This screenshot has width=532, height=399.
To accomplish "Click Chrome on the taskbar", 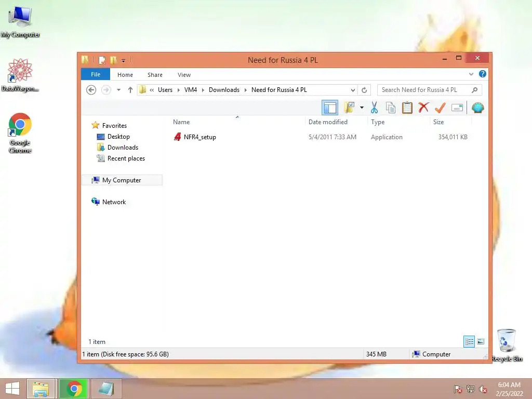I will pos(74,389).
